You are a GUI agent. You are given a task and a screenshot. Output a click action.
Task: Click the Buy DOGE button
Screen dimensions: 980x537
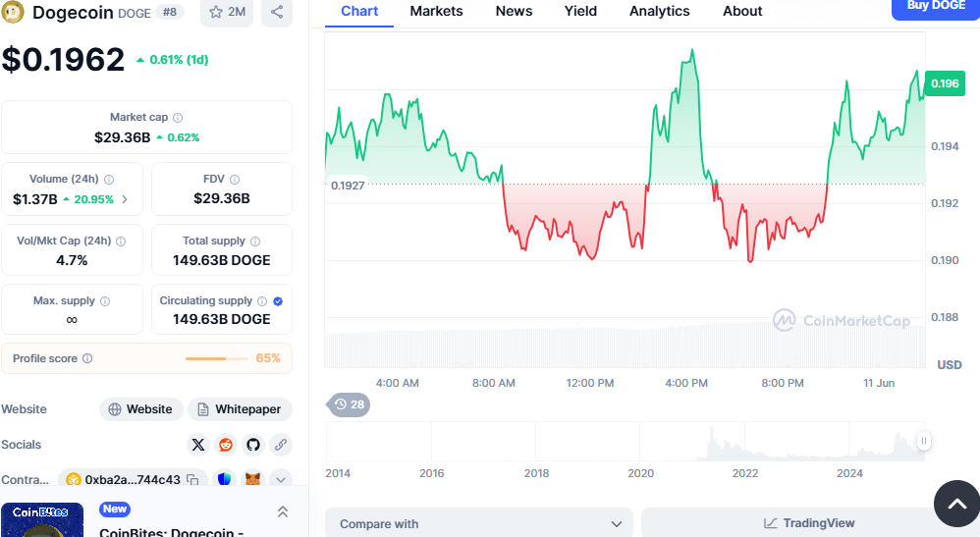(935, 7)
